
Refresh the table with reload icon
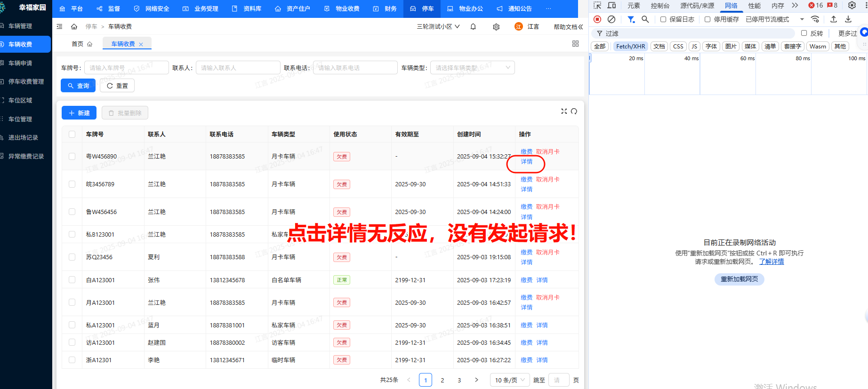click(574, 111)
